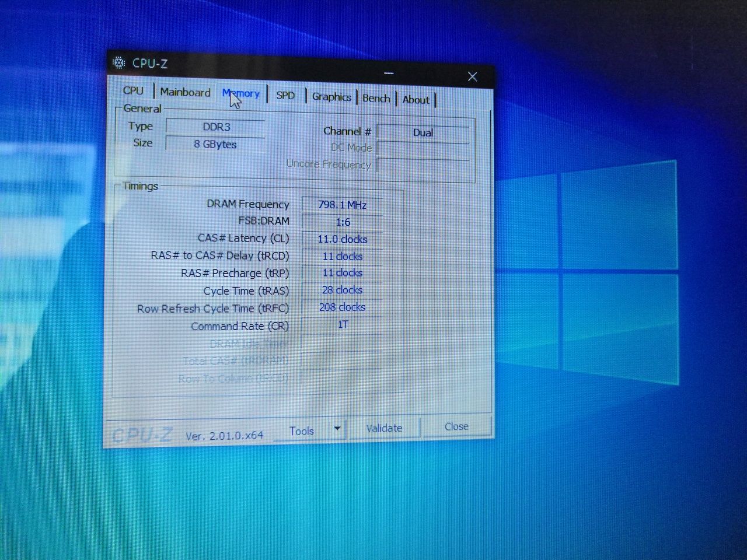Switch to the Graphics tab
The height and width of the screenshot is (560, 747).
331,97
